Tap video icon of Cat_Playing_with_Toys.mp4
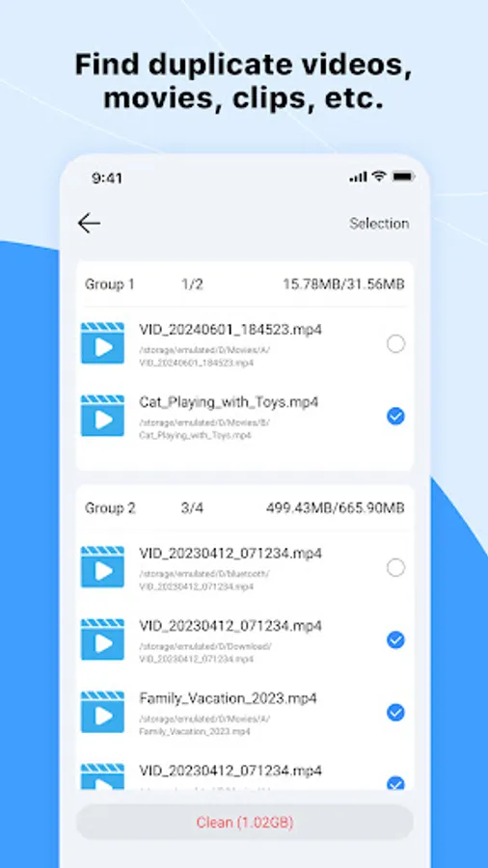This screenshot has width=488, height=868. (x=102, y=416)
